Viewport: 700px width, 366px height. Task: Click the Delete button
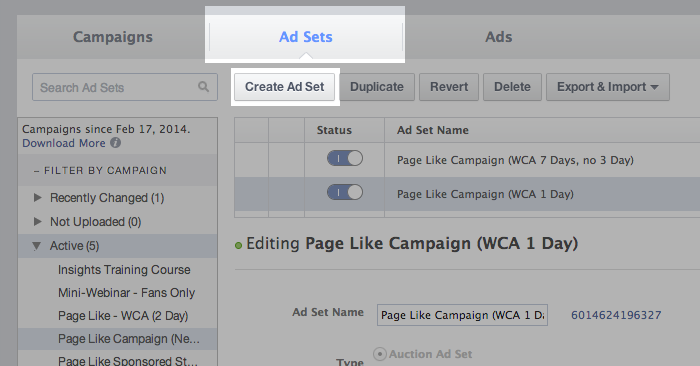point(512,87)
